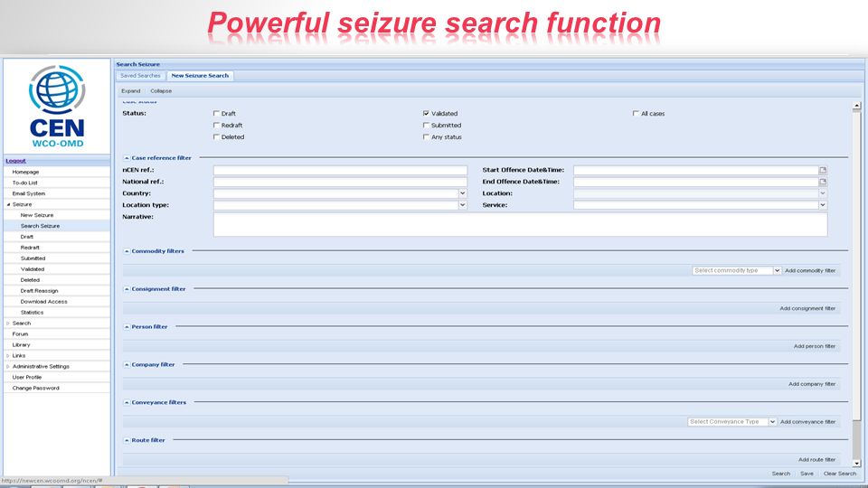The image size is (868, 488).
Task: Tick the Draft status checkbox
Action: pyautogui.click(x=216, y=113)
